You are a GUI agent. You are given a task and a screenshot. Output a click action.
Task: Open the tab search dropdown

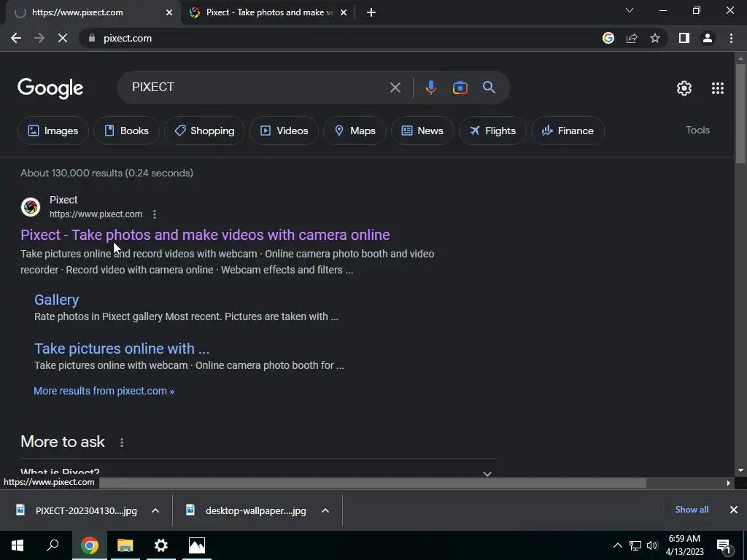tap(630, 10)
